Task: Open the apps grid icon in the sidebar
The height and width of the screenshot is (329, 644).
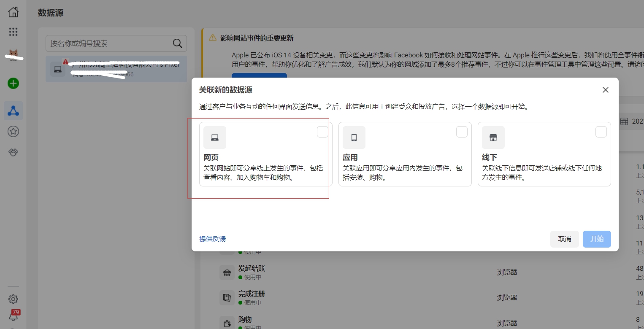Action: [13, 32]
